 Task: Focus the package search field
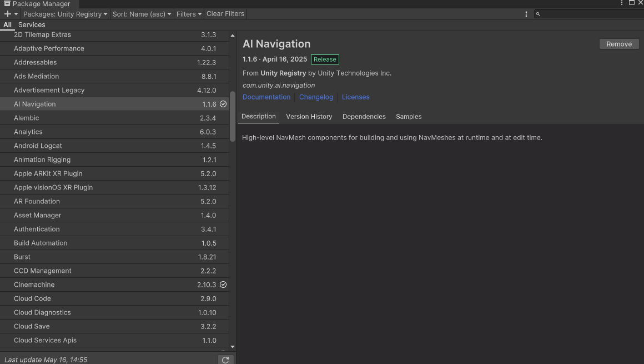(x=590, y=14)
